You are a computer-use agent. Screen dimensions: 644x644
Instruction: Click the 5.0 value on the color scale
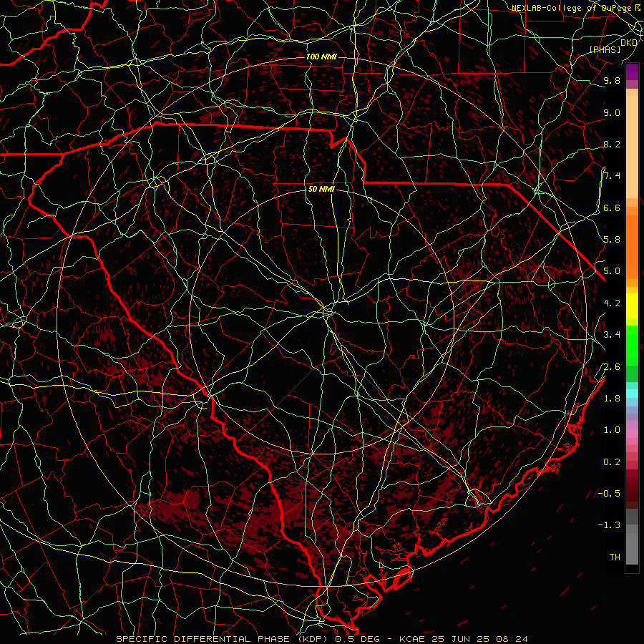pyautogui.click(x=612, y=271)
